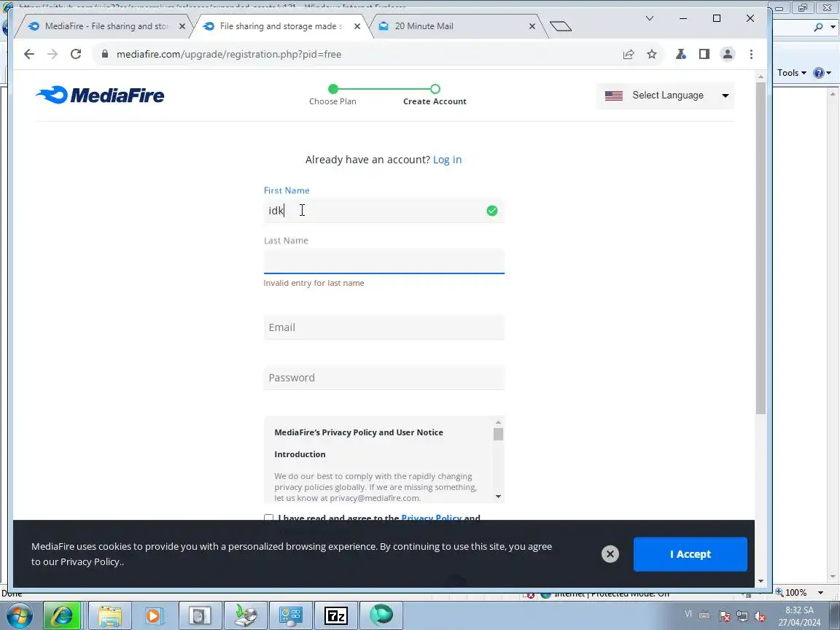
Task: Focus the Password input field
Action: tap(384, 378)
